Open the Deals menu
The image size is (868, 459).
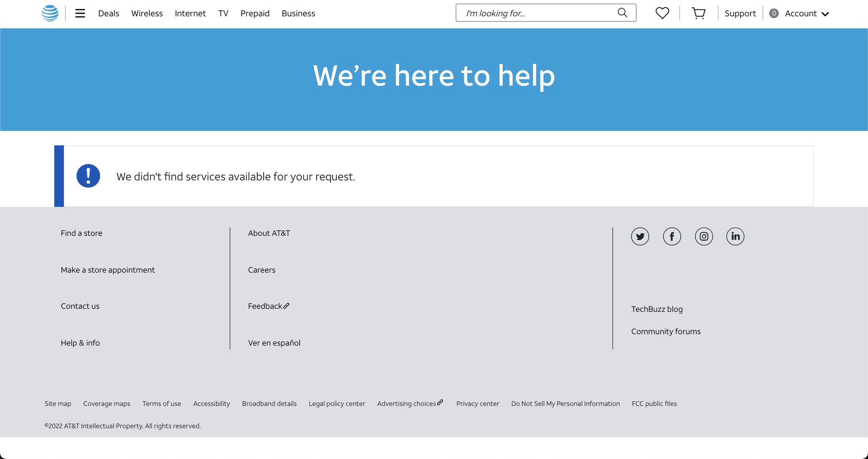(x=109, y=14)
